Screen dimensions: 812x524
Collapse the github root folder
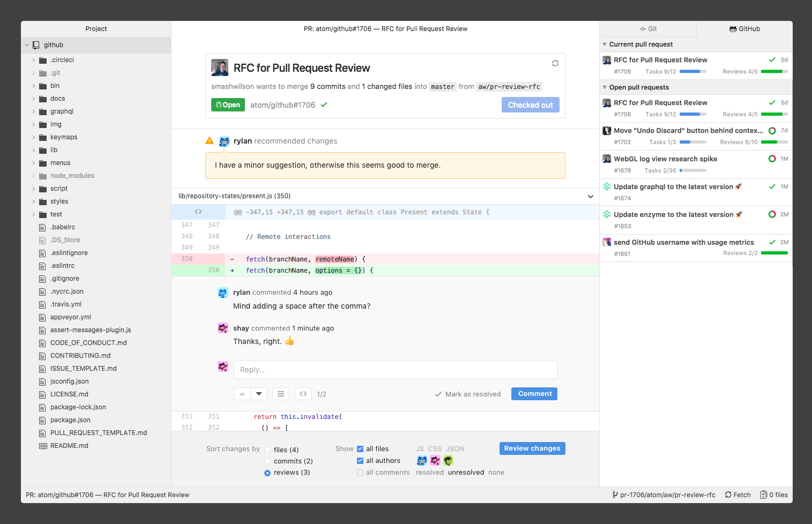point(27,45)
